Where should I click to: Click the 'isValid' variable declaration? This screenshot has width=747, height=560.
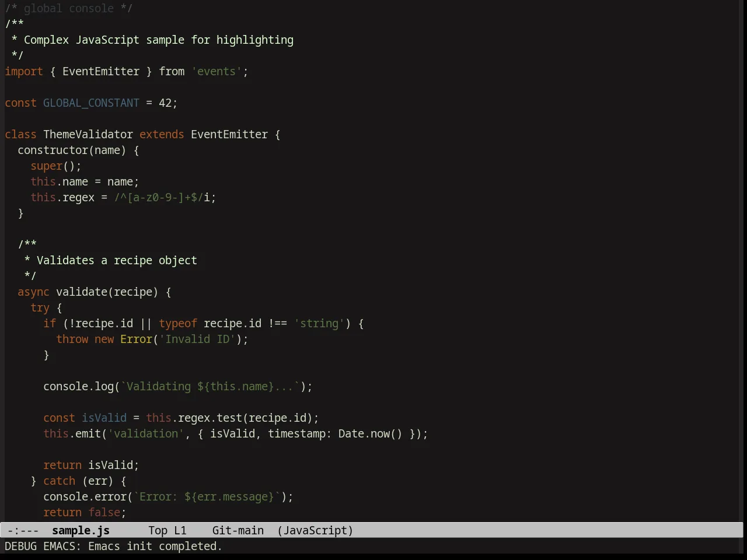click(x=104, y=418)
